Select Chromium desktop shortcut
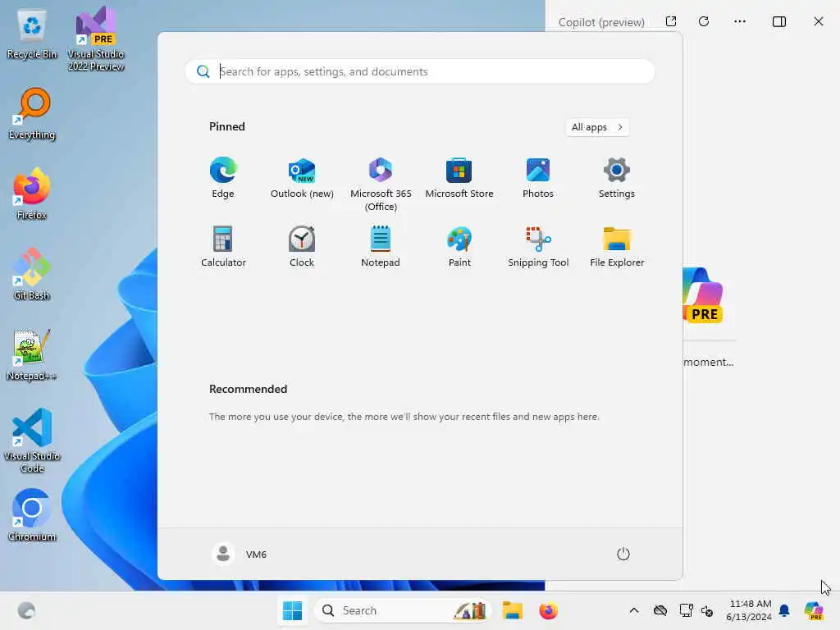Image resolution: width=840 pixels, height=630 pixels. click(32, 515)
